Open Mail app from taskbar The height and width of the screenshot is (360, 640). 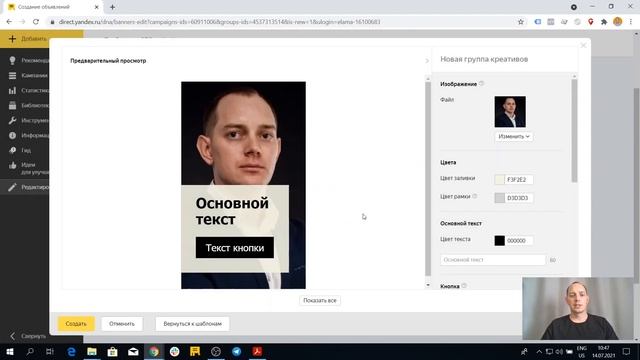(133, 351)
